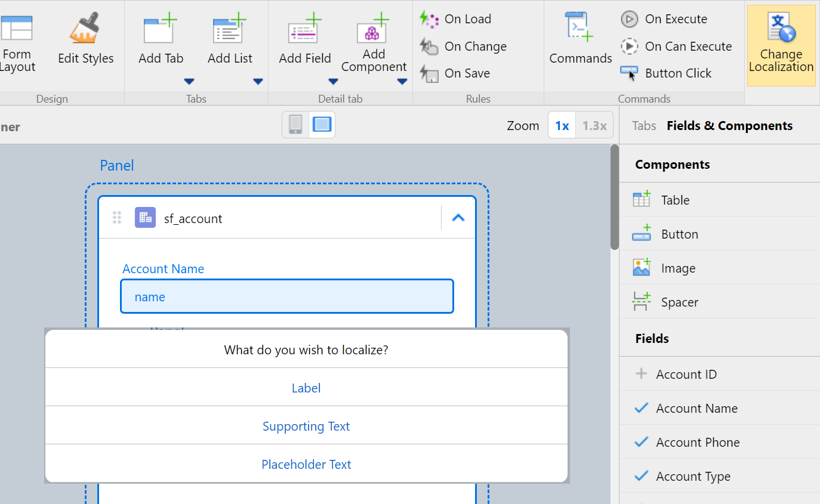
Task: Expand the Add Component dropdown arrow
Action: click(x=402, y=82)
